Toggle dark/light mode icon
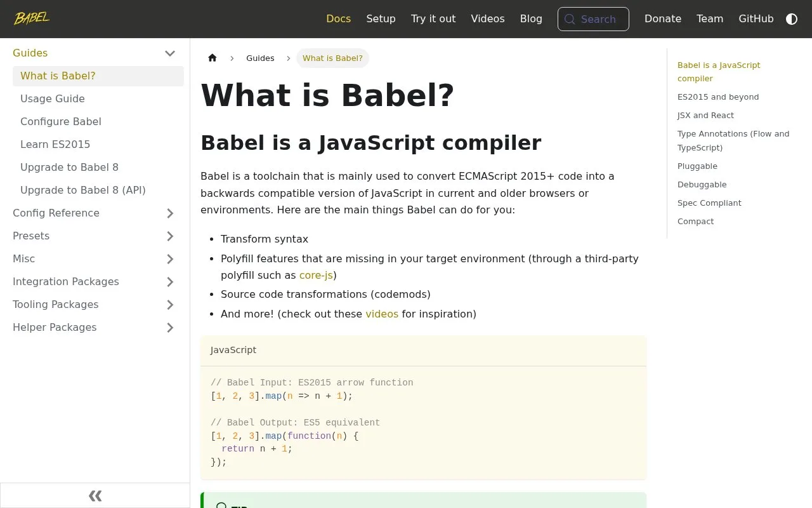The image size is (812, 508). [x=792, y=19]
